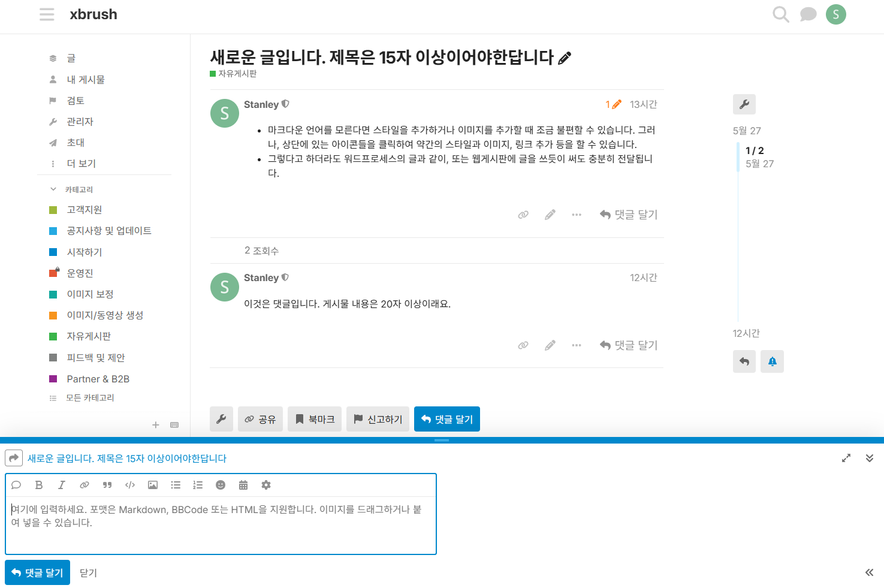Toggle bold formatting in the composer
This screenshot has width=884, height=588.
pyautogui.click(x=38, y=485)
